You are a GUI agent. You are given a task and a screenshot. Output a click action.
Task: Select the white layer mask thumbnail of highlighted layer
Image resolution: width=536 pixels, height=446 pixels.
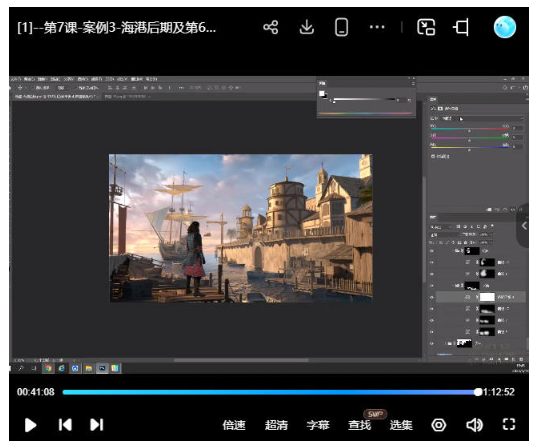(x=487, y=297)
